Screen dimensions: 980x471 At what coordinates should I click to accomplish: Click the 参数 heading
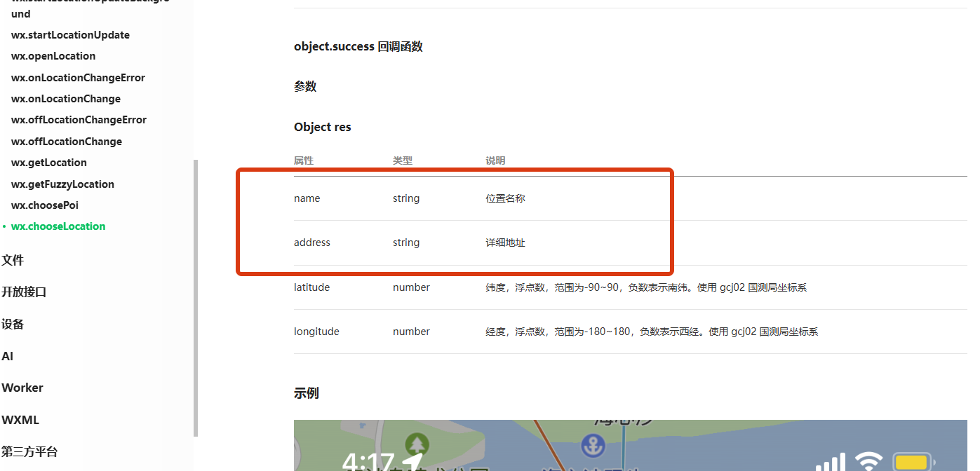[x=305, y=86]
